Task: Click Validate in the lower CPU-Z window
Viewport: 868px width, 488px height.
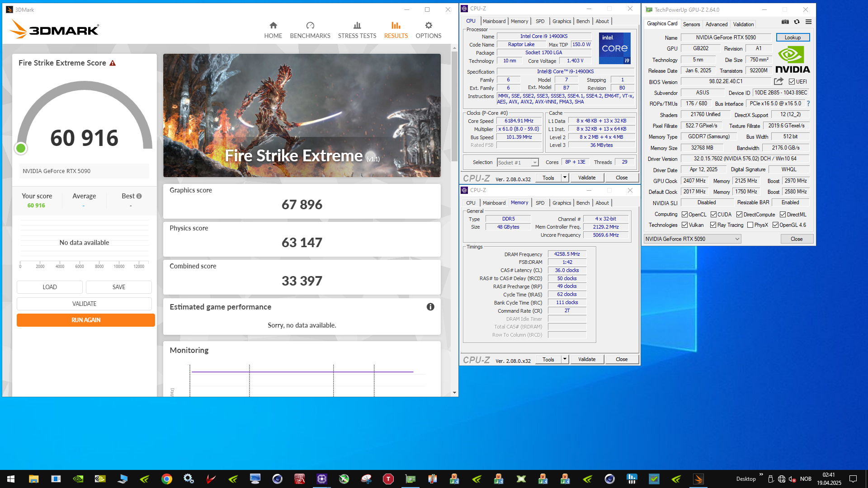Action: pyautogui.click(x=587, y=359)
